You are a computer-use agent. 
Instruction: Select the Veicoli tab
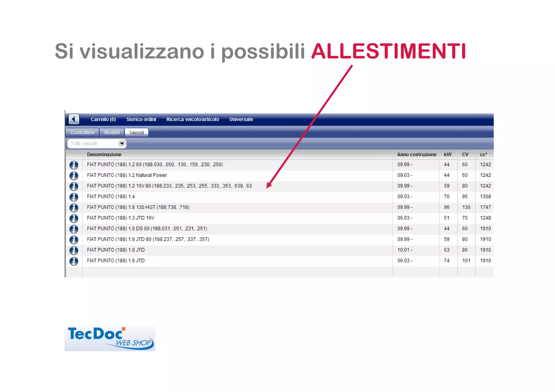tap(137, 133)
